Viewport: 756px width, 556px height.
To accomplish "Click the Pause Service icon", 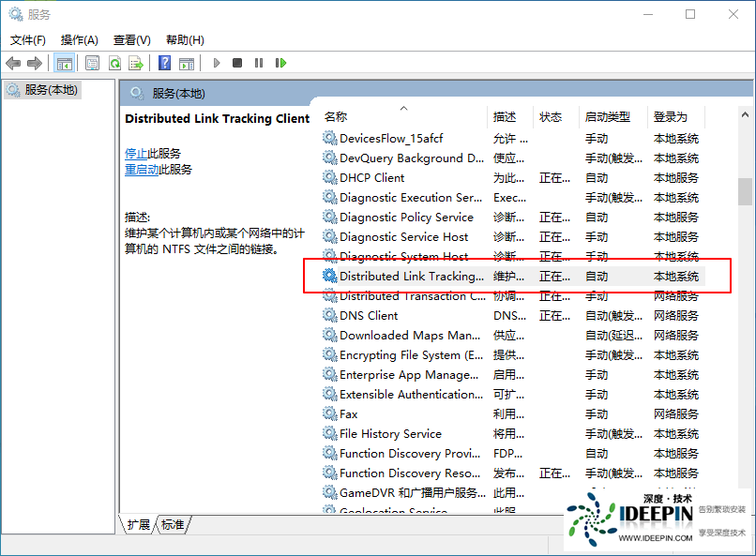I will pos(259,63).
